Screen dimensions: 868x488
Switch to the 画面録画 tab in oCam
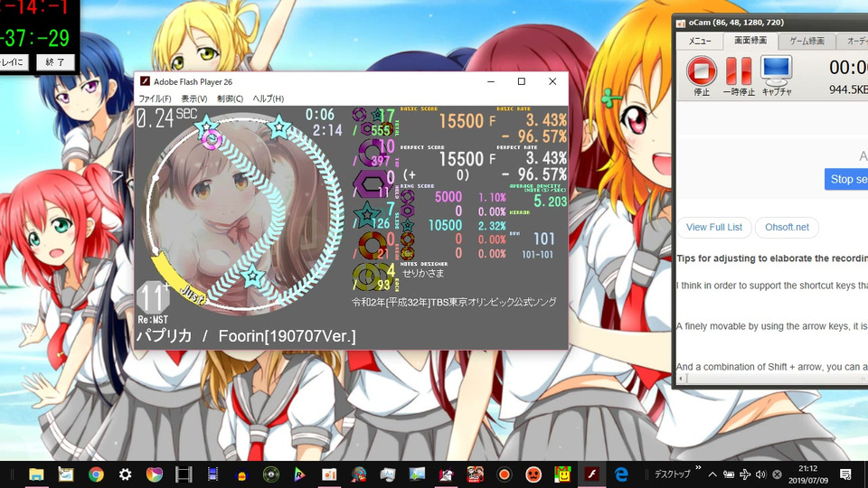[750, 41]
